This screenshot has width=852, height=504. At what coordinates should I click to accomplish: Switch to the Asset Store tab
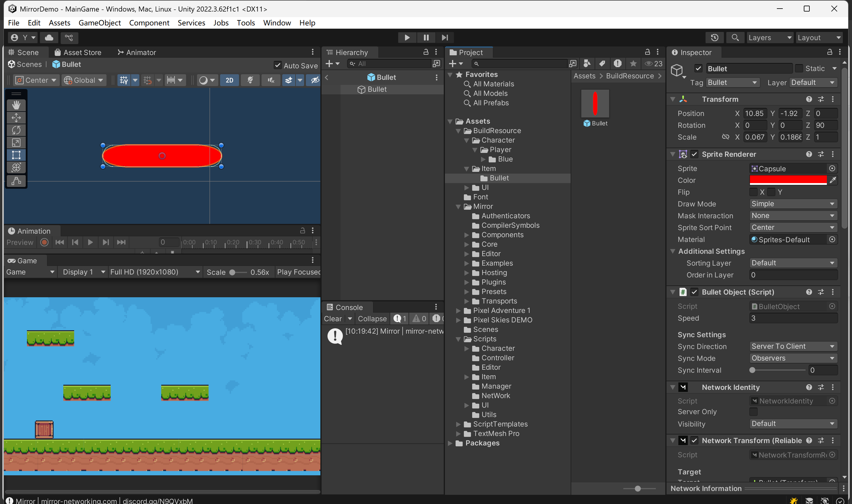coord(78,52)
